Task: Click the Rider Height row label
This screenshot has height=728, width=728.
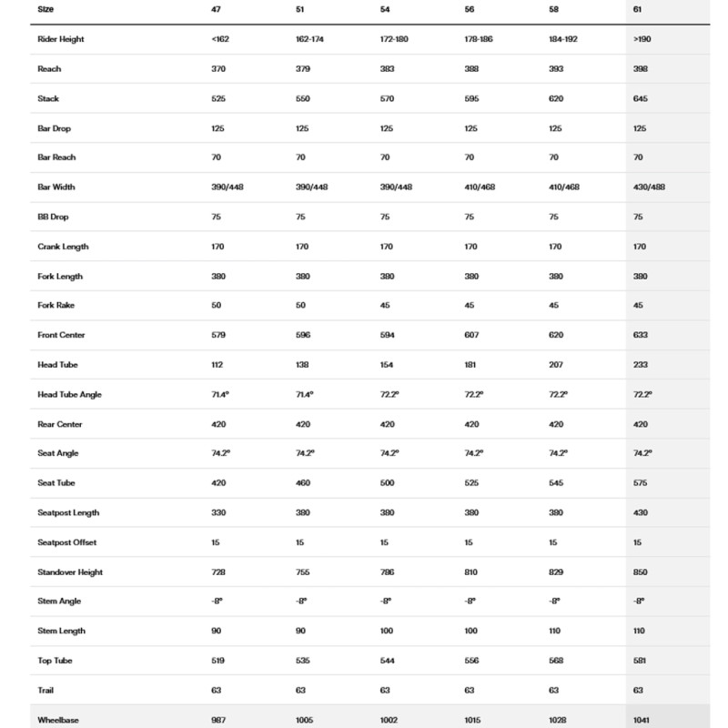Action: tap(63, 39)
